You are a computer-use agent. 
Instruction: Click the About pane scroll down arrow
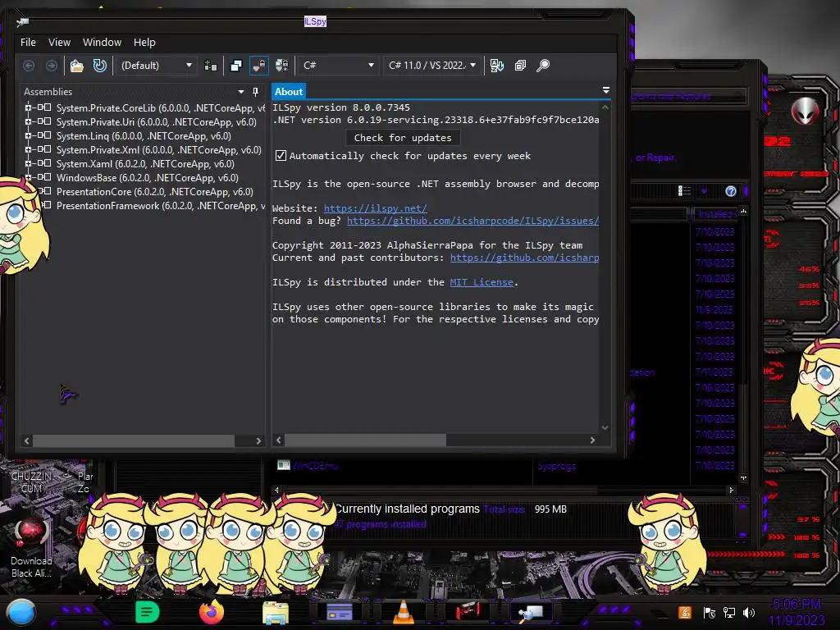(605, 427)
